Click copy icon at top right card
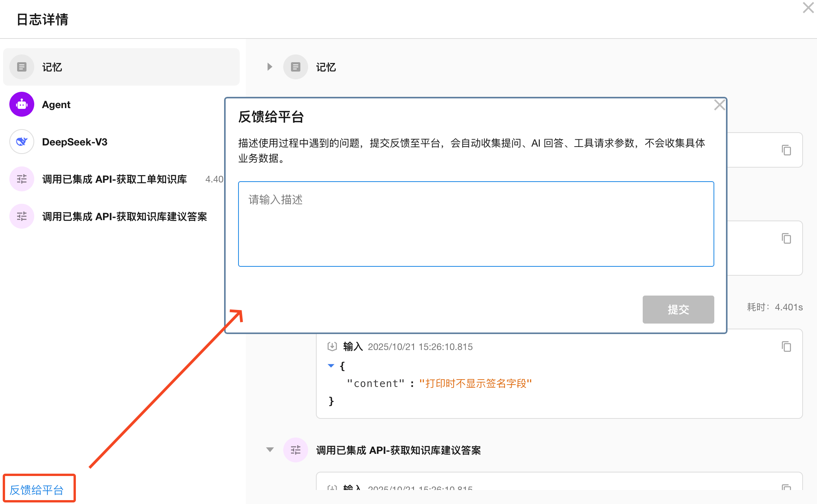The width and height of the screenshot is (817, 504). point(786,150)
